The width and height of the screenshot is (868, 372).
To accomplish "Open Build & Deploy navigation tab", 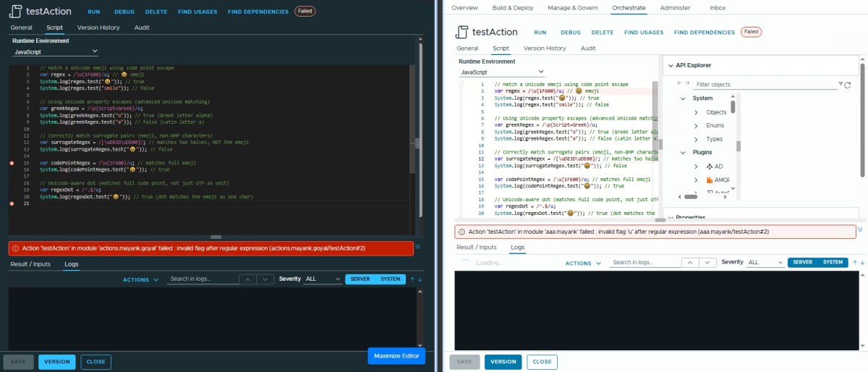I will [x=513, y=7].
